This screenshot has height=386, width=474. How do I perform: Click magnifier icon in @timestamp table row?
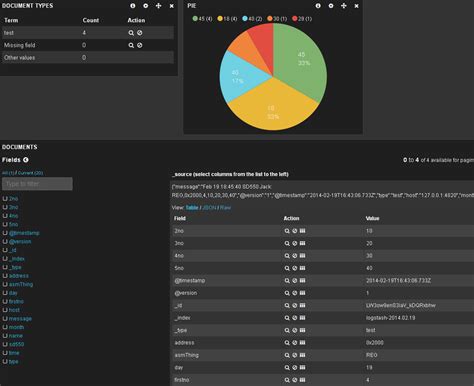pos(287,281)
